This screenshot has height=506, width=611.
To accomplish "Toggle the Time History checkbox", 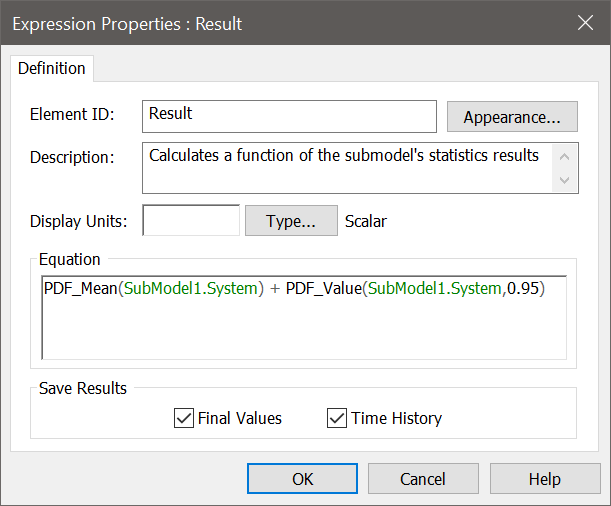I will [x=337, y=418].
